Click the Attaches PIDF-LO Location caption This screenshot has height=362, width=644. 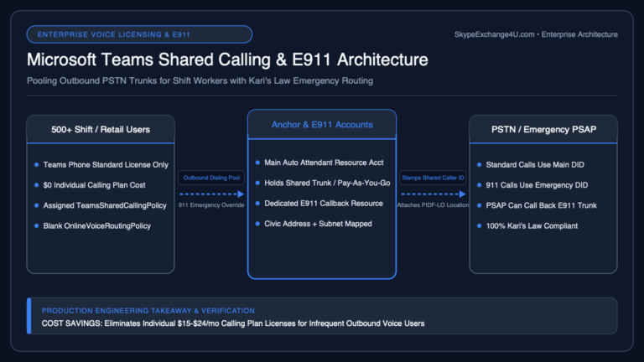click(433, 204)
